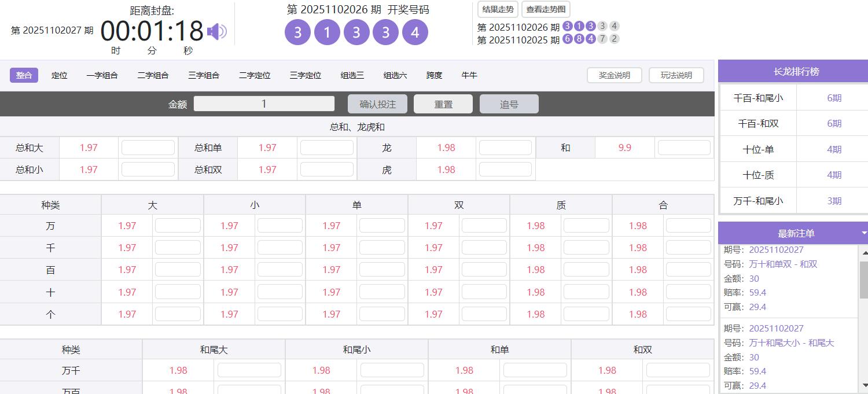The image size is (868, 394).
Task: Click the "1" ball in the winning numbers
Action: tap(327, 32)
